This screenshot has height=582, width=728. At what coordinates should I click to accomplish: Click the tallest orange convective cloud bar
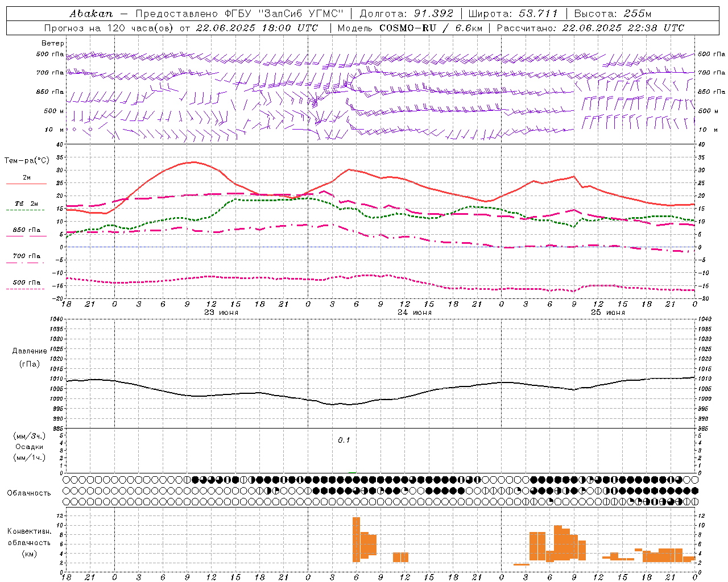pyautogui.click(x=357, y=539)
